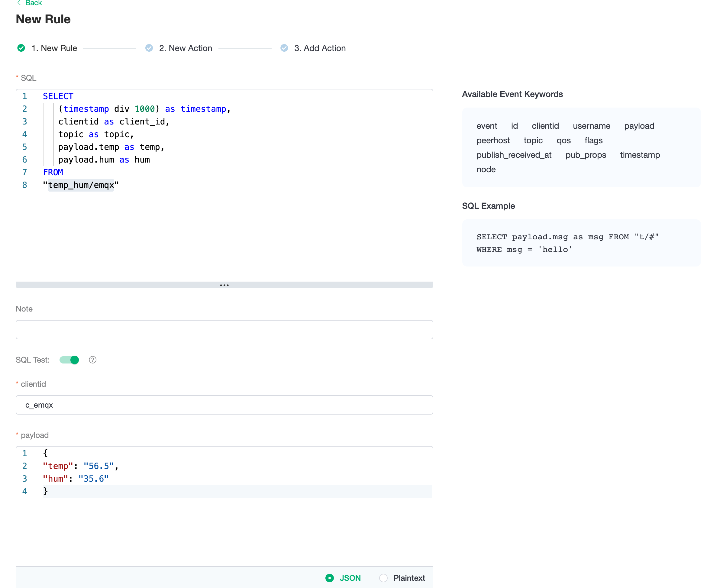Click the "hum" line in payload editor
Screen dimensions: 707x588
point(76,479)
